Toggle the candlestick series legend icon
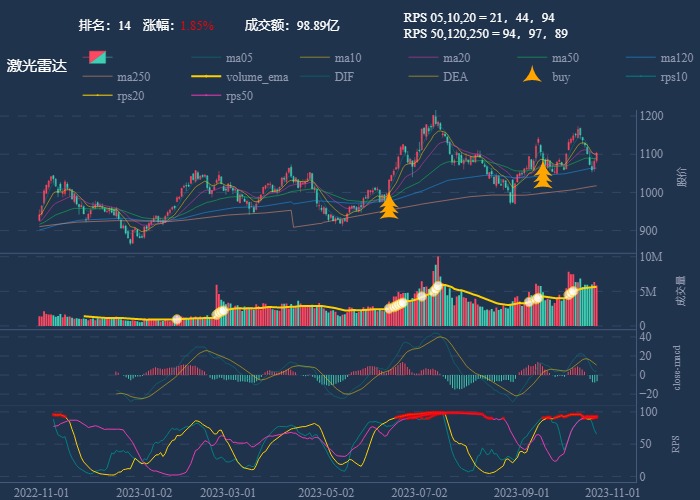 (99, 57)
